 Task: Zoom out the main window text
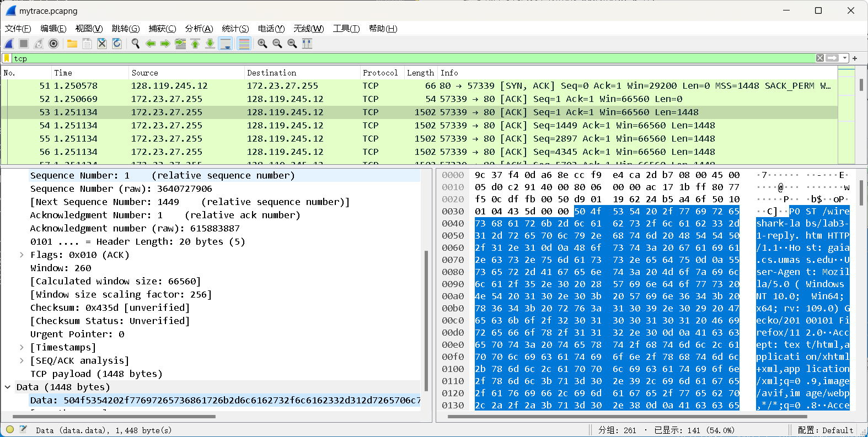pos(277,44)
